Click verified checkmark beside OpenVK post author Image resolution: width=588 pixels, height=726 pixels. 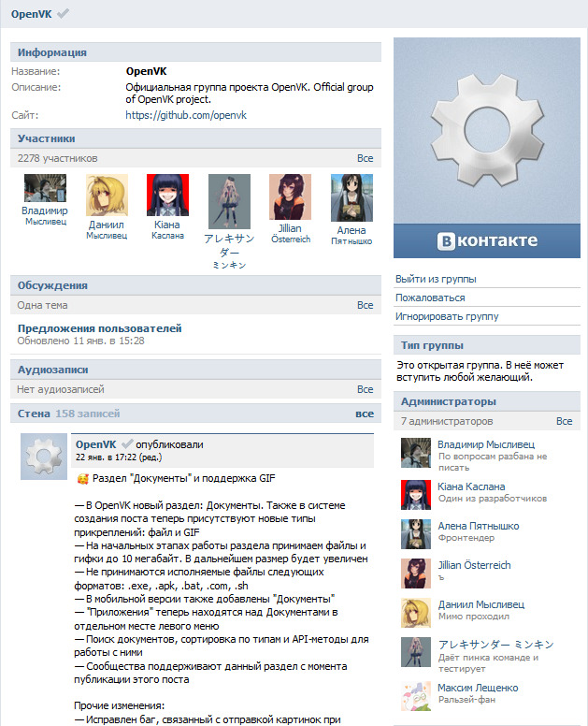pyautogui.click(x=127, y=444)
